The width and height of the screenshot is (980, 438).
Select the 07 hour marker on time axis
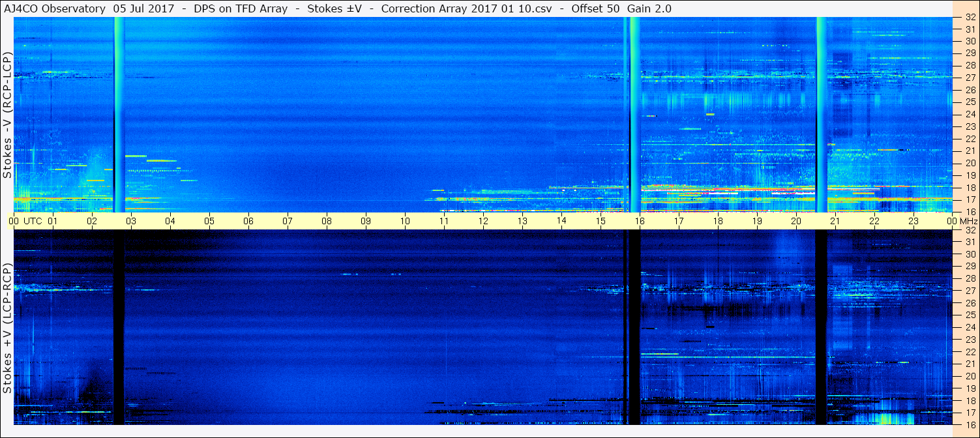(x=288, y=221)
